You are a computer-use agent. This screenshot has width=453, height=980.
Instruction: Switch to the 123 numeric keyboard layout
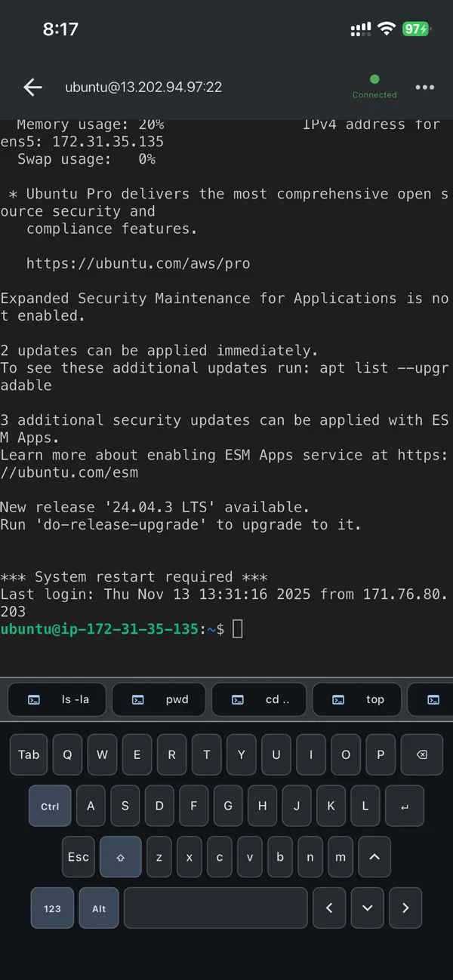pos(52,908)
